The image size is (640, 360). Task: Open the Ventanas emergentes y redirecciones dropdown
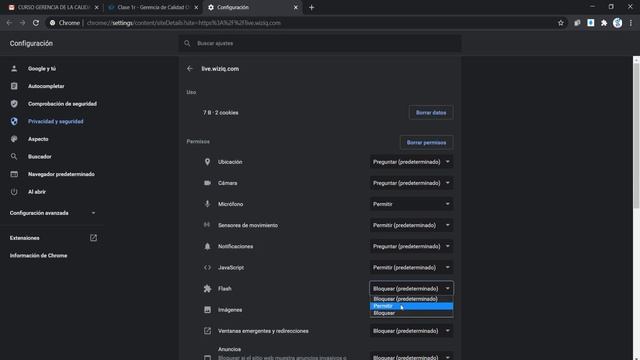click(411, 331)
